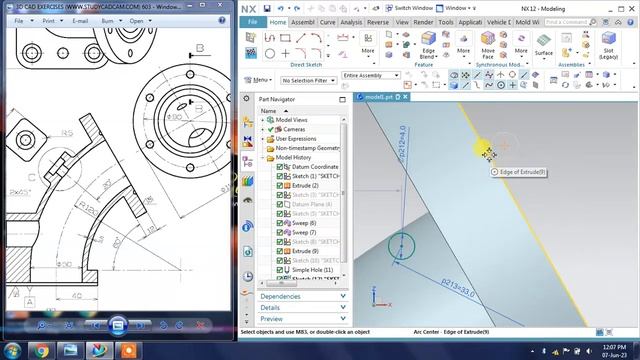Screen dimensions: 640x360
Task: Open the Menu dropdown in NX
Action: pos(258,80)
